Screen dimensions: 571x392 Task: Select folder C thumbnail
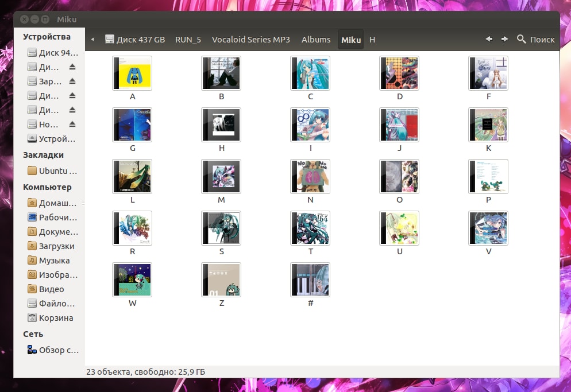coord(310,73)
